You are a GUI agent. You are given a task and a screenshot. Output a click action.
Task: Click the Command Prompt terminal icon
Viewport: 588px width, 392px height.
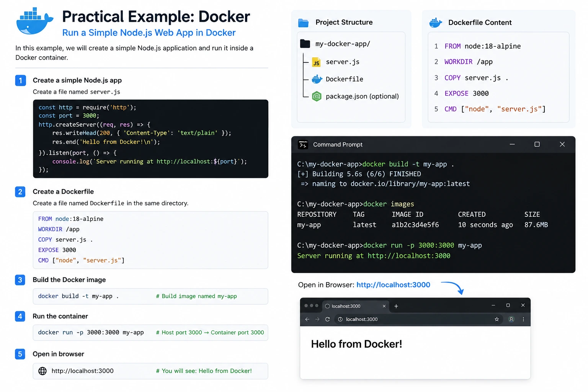coord(303,145)
